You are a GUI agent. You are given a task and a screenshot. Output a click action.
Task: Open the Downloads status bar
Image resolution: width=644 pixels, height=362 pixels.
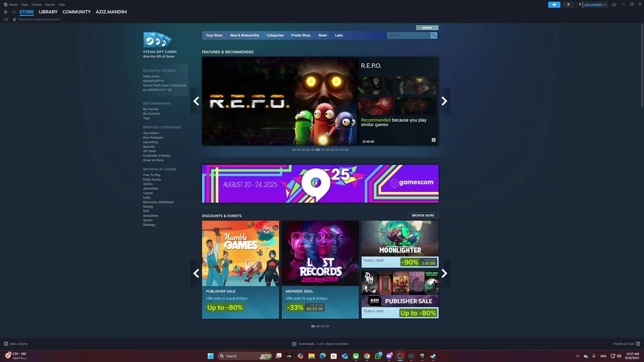click(320, 344)
